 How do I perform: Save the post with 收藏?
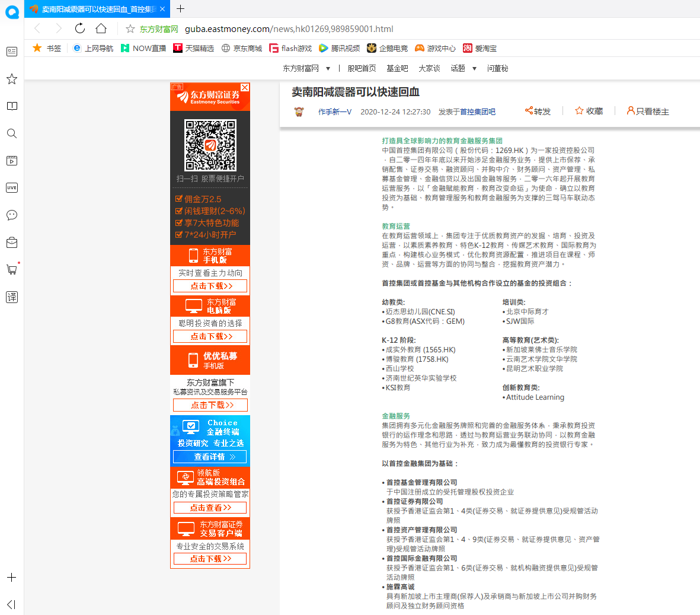click(589, 111)
